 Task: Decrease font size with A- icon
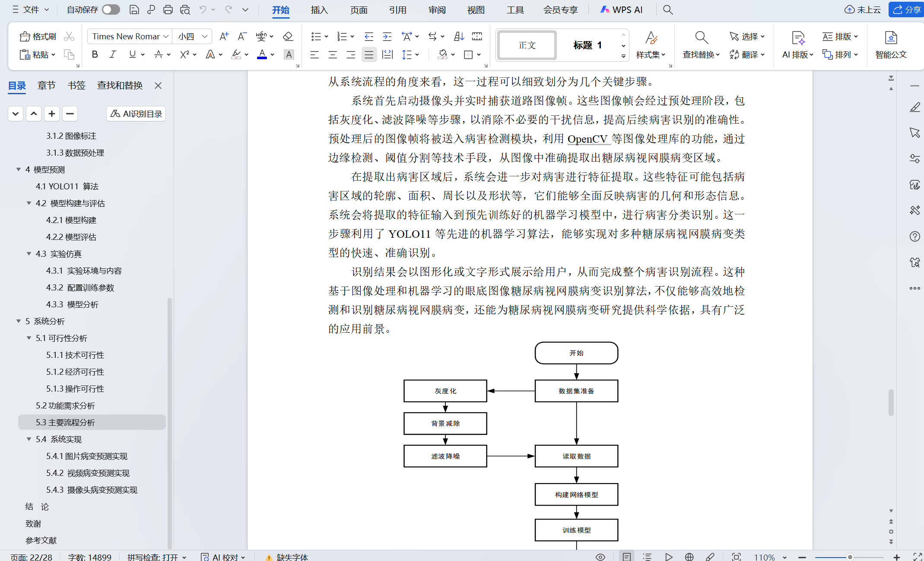tap(242, 37)
